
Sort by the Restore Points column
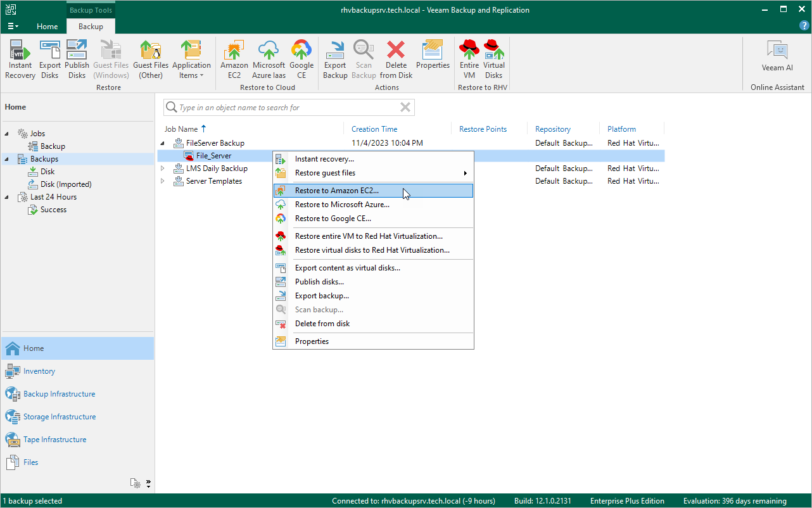point(483,129)
